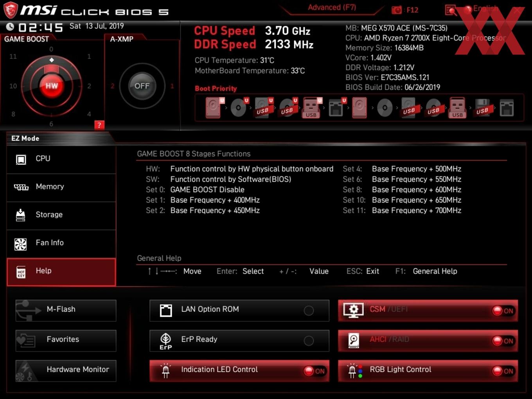Open Favorites
532x399 pixels.
click(x=66, y=340)
